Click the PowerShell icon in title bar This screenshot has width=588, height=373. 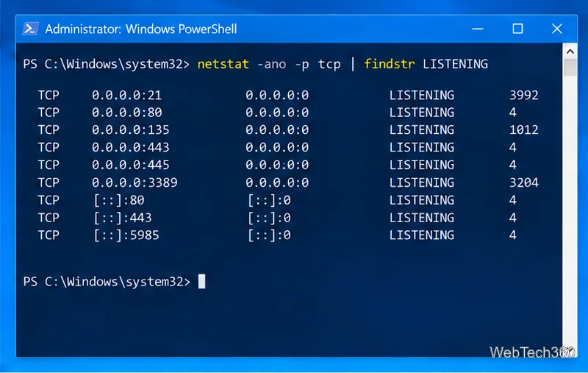(30, 29)
